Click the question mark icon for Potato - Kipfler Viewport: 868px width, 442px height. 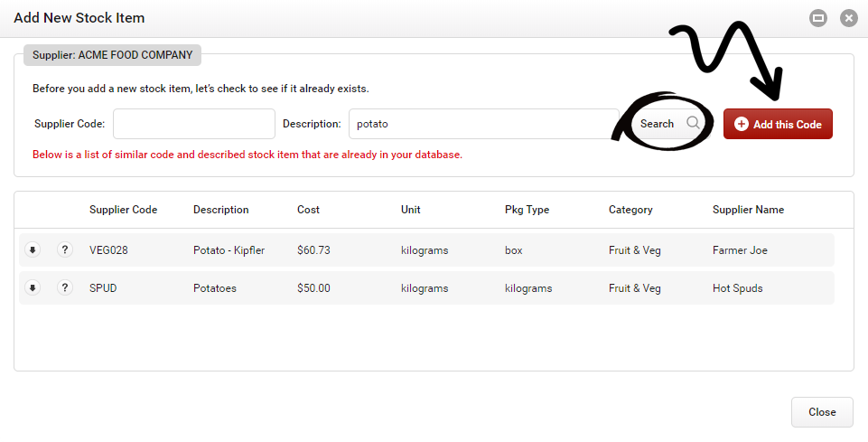[x=65, y=250]
